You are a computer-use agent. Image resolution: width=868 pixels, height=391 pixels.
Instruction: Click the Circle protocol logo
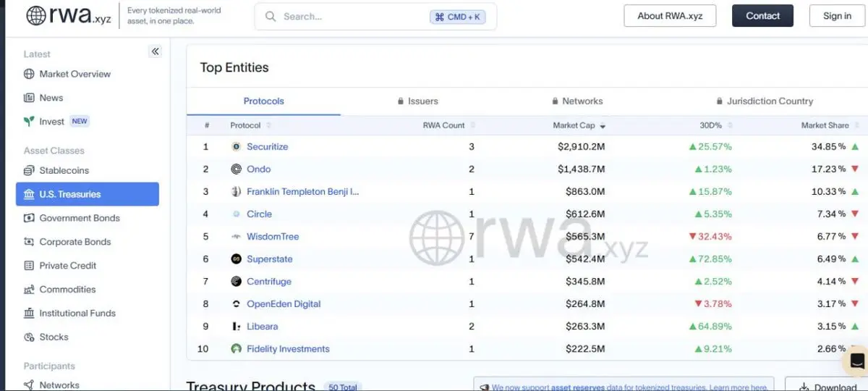coord(236,214)
